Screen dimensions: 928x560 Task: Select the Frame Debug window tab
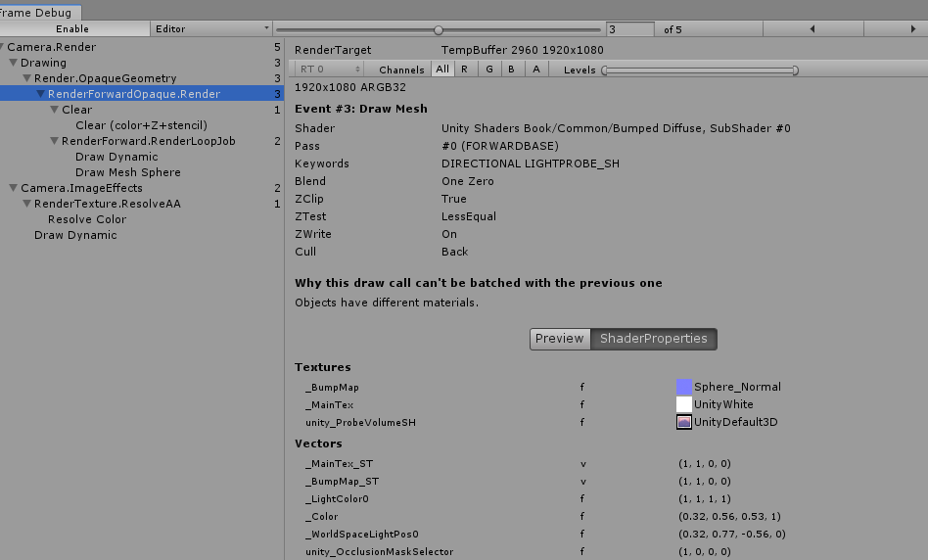(x=39, y=13)
